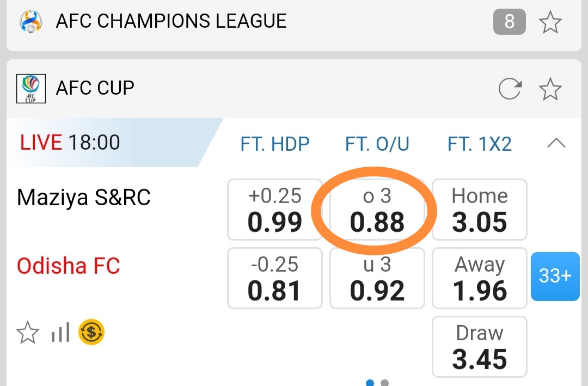Viewport: 588px width, 386px height.
Task: Select the FT. O/U column header
Action: [x=377, y=144]
